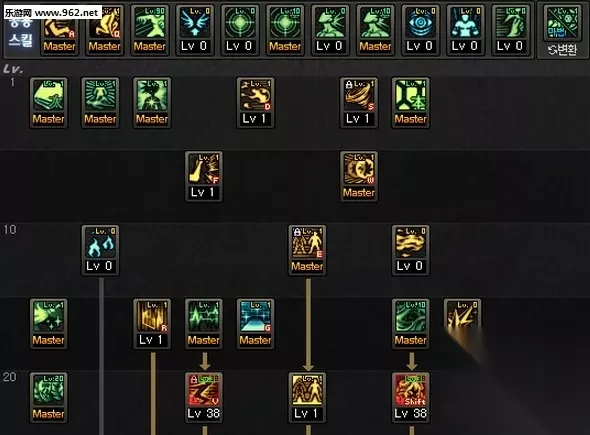590x435 pixels.
Task: Select the top-bar skill bound to Q
Action: (105, 30)
